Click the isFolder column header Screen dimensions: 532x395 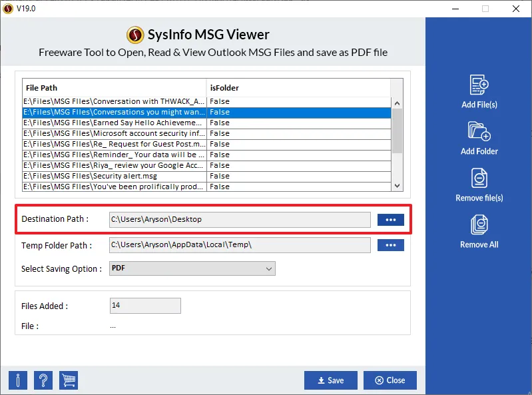click(297, 87)
